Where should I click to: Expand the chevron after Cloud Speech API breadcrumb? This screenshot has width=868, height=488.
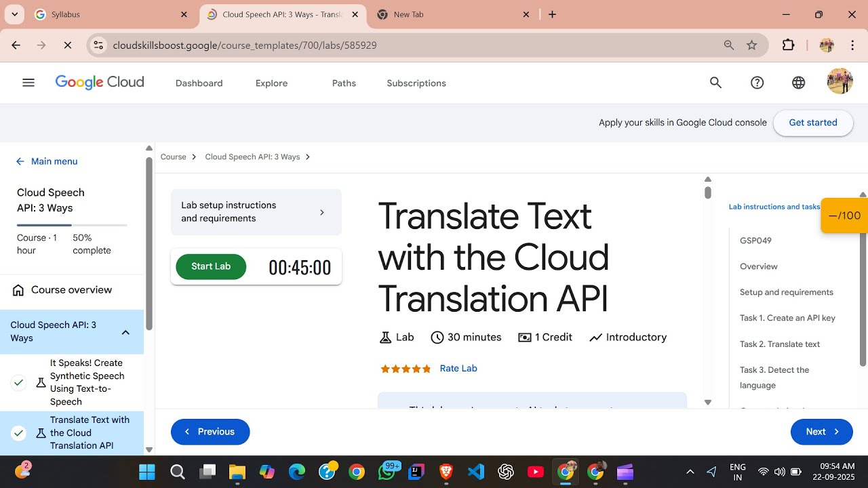(x=308, y=157)
